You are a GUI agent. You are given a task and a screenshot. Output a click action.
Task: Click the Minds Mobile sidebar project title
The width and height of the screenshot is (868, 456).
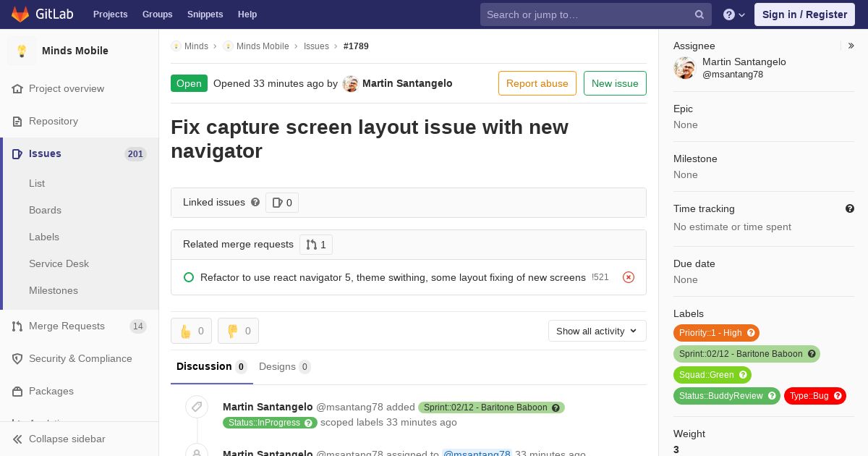pyautogui.click(x=75, y=51)
